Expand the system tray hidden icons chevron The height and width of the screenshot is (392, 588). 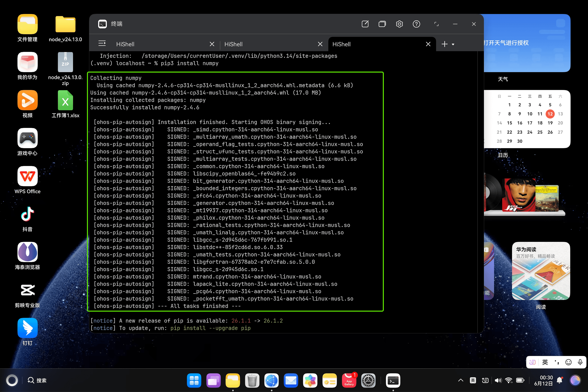pos(461,380)
